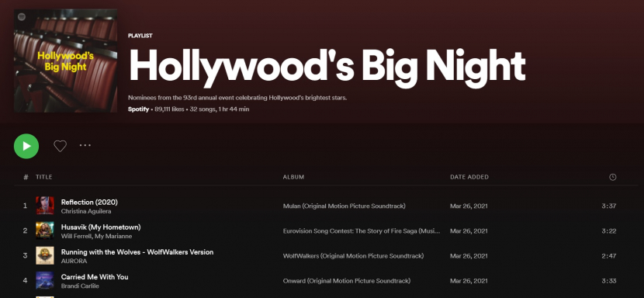Click the 2:47 duration value
This screenshot has height=298, width=644.
point(608,256)
